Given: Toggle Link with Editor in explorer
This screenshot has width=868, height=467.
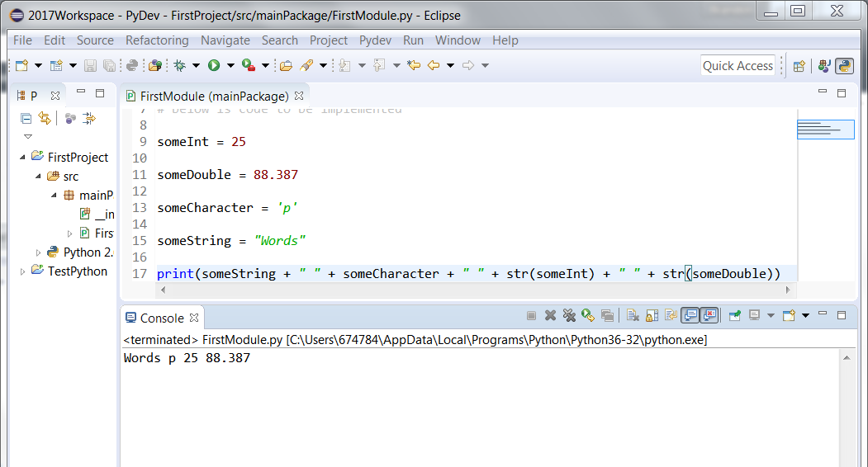Looking at the screenshot, I should coord(45,118).
